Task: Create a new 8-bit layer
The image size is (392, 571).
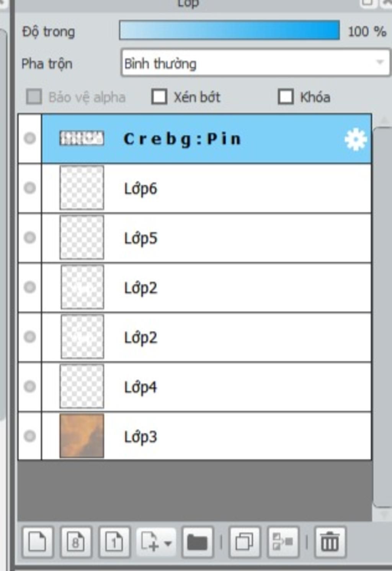Action: pos(76,542)
